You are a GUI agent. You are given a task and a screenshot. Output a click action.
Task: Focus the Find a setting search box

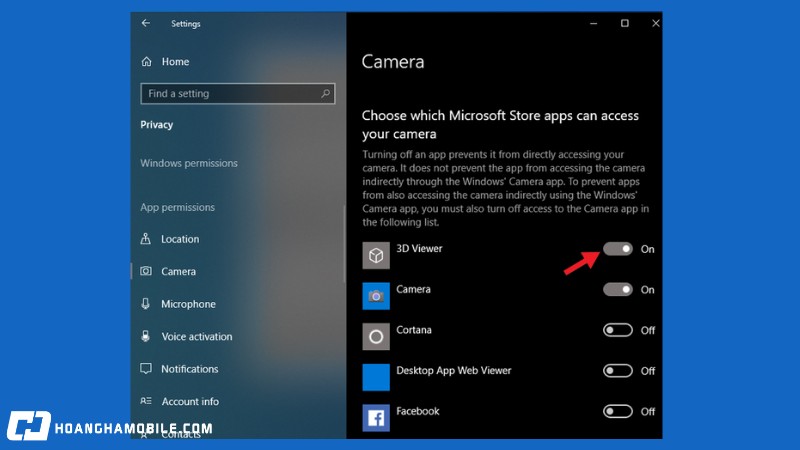click(x=238, y=94)
